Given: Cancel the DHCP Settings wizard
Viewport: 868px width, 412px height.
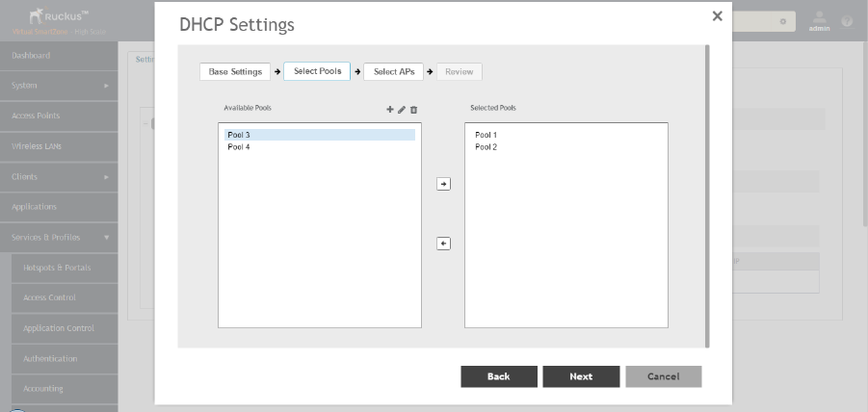Looking at the screenshot, I should click(x=663, y=376).
